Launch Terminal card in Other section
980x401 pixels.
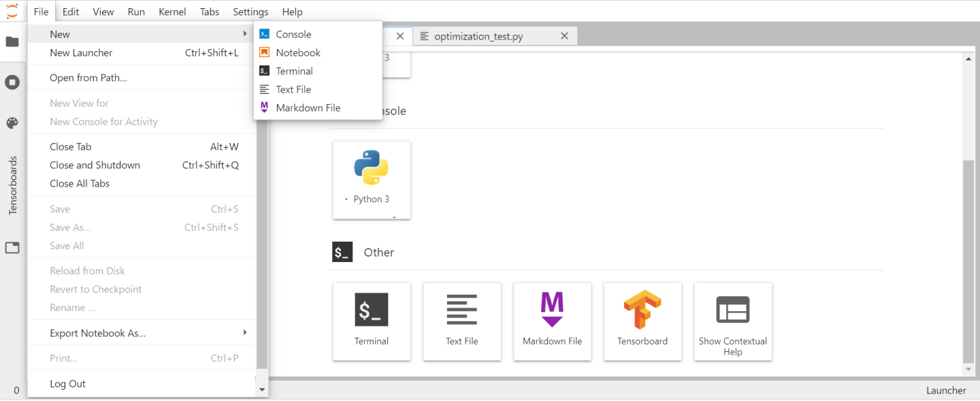pos(372,321)
